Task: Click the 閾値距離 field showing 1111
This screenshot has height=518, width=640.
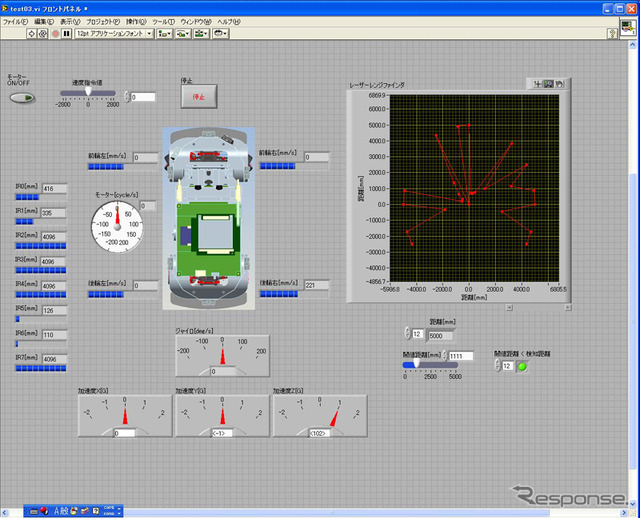Action: tap(461, 356)
